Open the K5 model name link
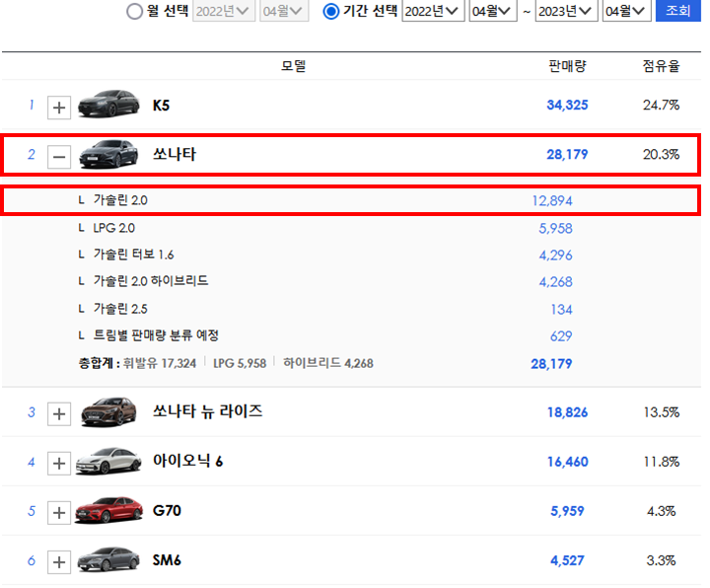 click(x=161, y=106)
